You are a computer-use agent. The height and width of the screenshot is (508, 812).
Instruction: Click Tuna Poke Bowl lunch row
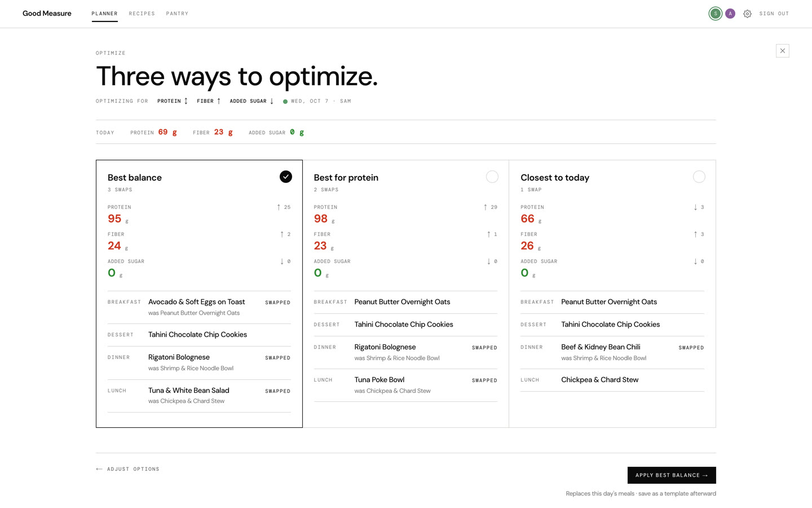pos(405,385)
